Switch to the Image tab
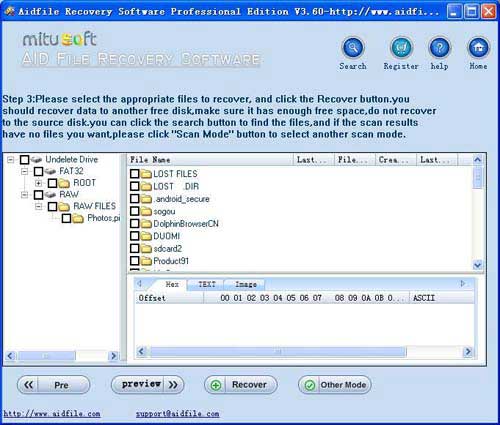Image resolution: width=500 pixels, height=425 pixels. click(x=246, y=284)
